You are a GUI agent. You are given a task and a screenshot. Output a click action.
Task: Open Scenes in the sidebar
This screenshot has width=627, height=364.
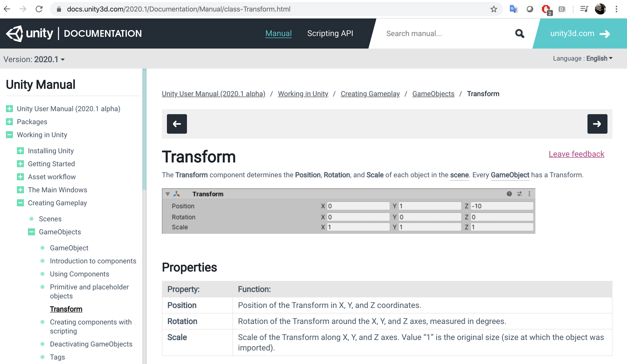(50, 219)
